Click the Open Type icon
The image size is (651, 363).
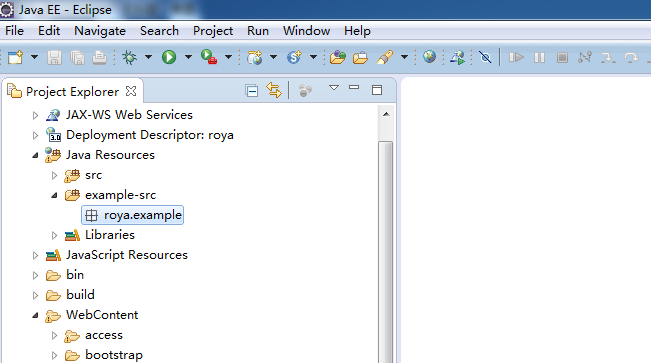338,57
